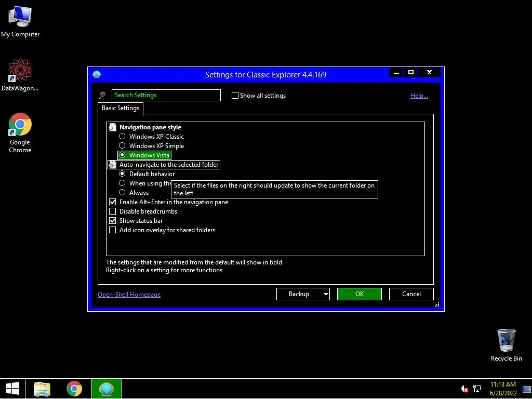532x399 pixels.
Task: Click the OK button
Action: 360,294
